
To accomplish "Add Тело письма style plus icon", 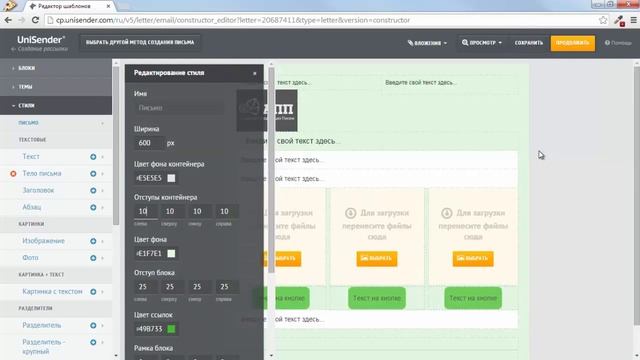I will 93,173.
